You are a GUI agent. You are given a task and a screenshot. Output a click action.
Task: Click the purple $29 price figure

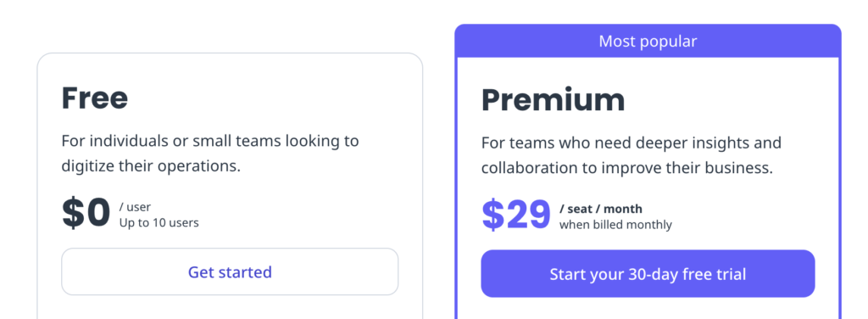(516, 215)
